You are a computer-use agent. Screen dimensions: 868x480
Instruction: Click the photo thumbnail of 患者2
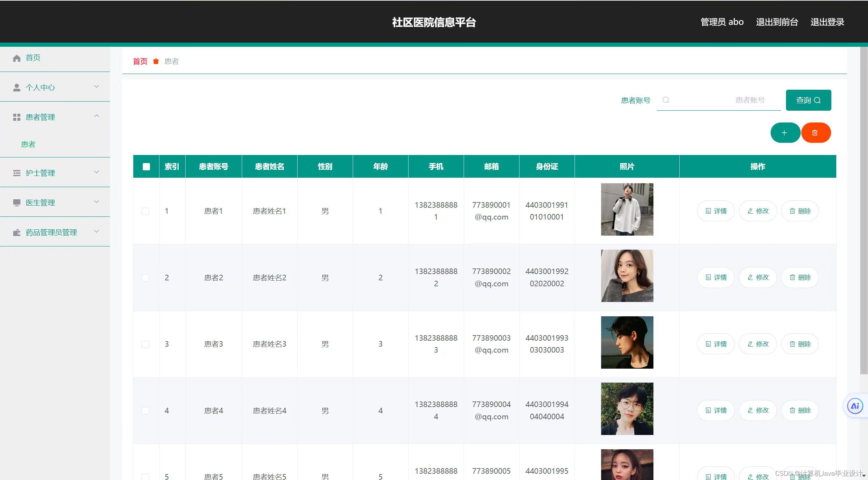point(627,276)
